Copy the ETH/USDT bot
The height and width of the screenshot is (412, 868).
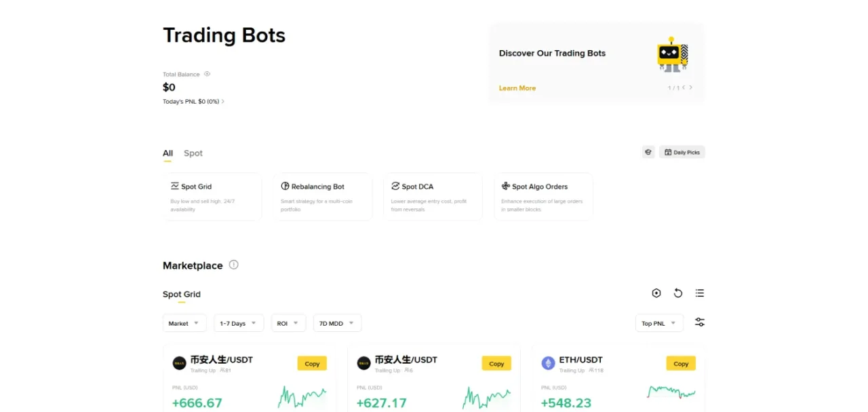[681, 363]
